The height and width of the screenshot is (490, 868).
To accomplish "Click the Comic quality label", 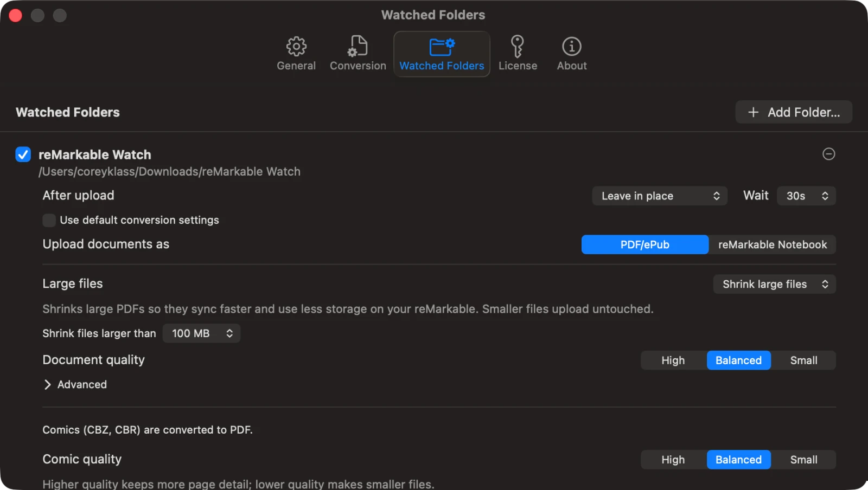I will 82,459.
